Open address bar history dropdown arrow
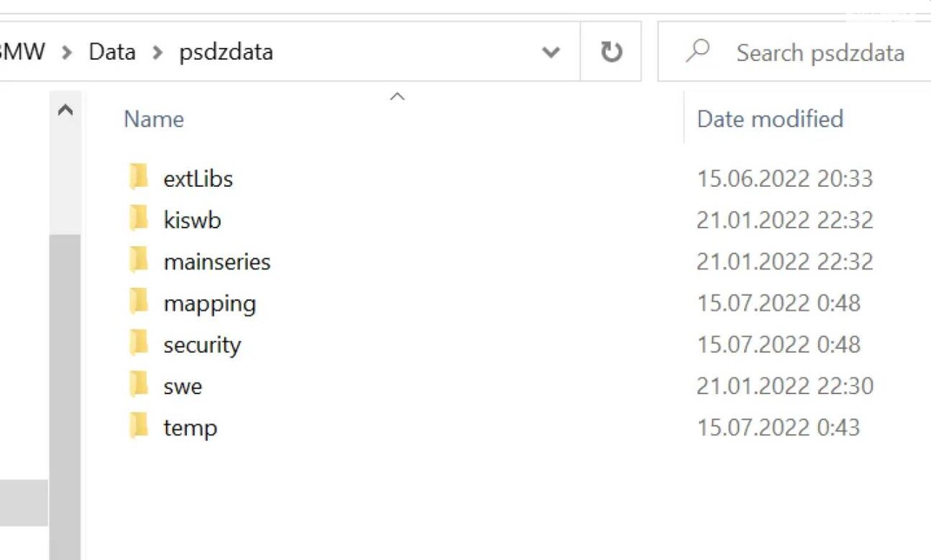This screenshot has width=931, height=560. point(551,52)
